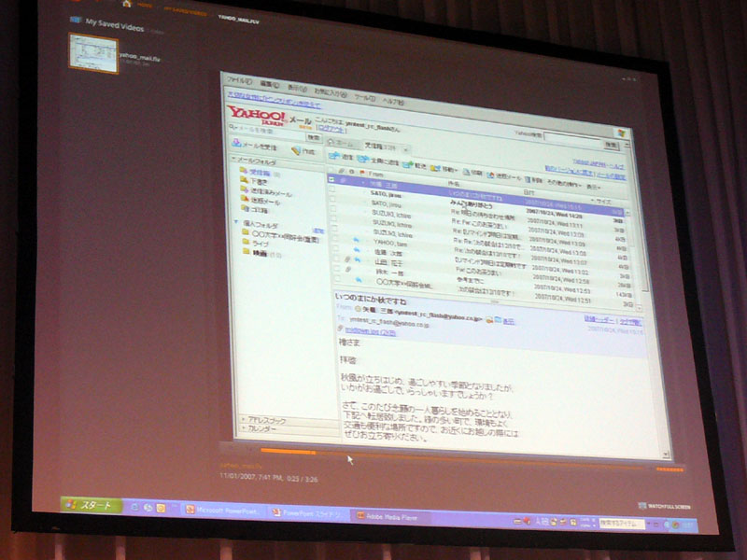Image resolution: width=747 pixels, height=560 pixels.
Task: Click the 印刷 (print) toolbar icon
Action: [x=466, y=172]
